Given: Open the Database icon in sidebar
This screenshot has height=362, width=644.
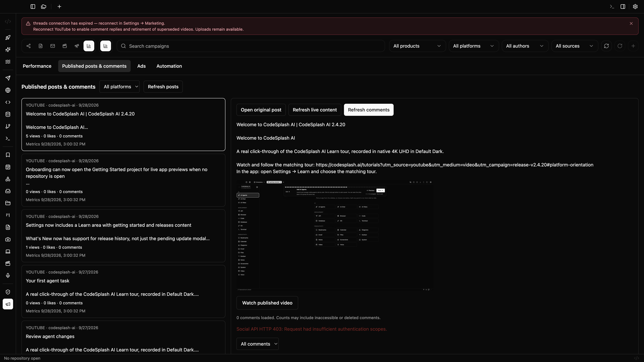Looking at the screenshot, I should coord(8,114).
